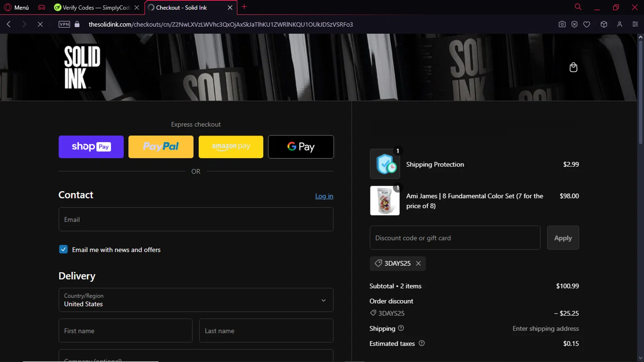This screenshot has width=644, height=362.
Task: Remove the 3DAYS25 discount code
Action: tap(418, 263)
